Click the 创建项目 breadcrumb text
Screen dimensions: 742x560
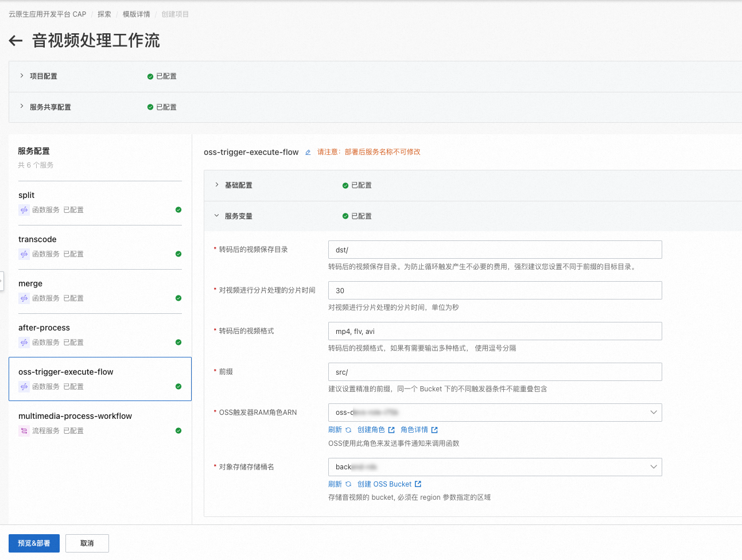point(175,14)
